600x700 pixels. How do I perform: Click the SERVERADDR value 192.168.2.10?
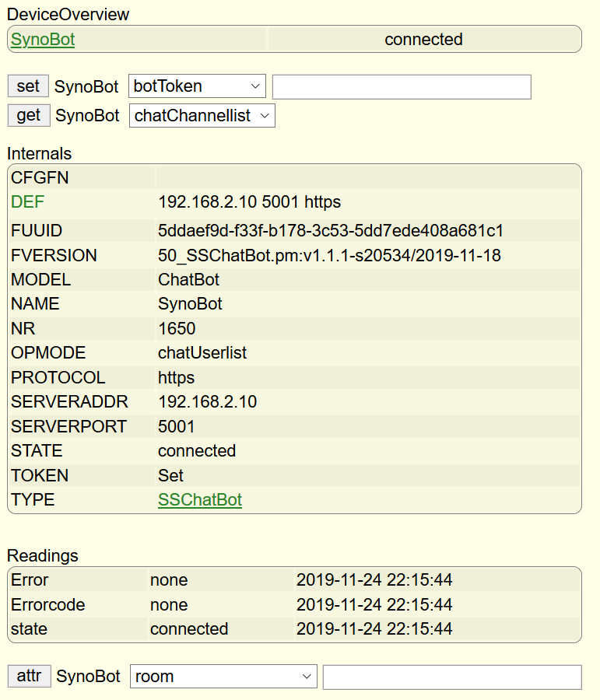(207, 402)
